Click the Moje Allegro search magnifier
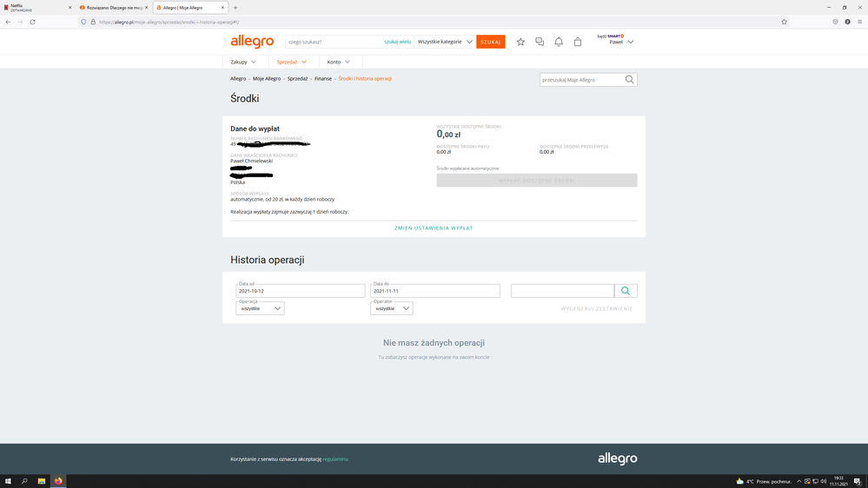The image size is (868, 488). [x=630, y=80]
